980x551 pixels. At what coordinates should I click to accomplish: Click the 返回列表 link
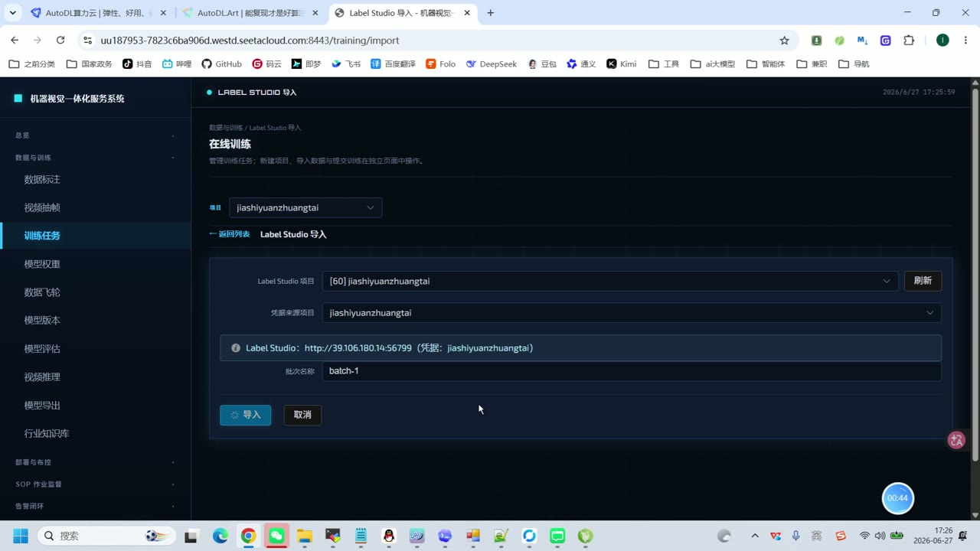click(x=230, y=234)
